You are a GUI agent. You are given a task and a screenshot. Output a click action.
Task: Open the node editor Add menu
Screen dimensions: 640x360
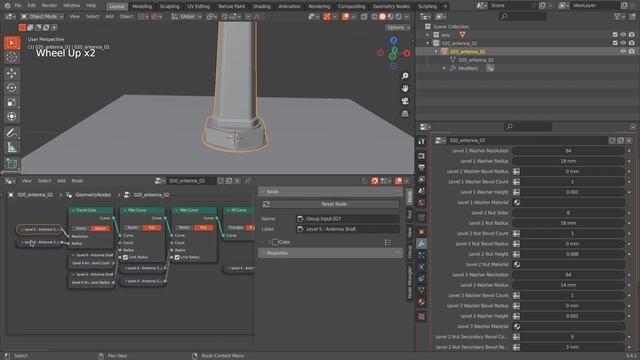click(61, 181)
